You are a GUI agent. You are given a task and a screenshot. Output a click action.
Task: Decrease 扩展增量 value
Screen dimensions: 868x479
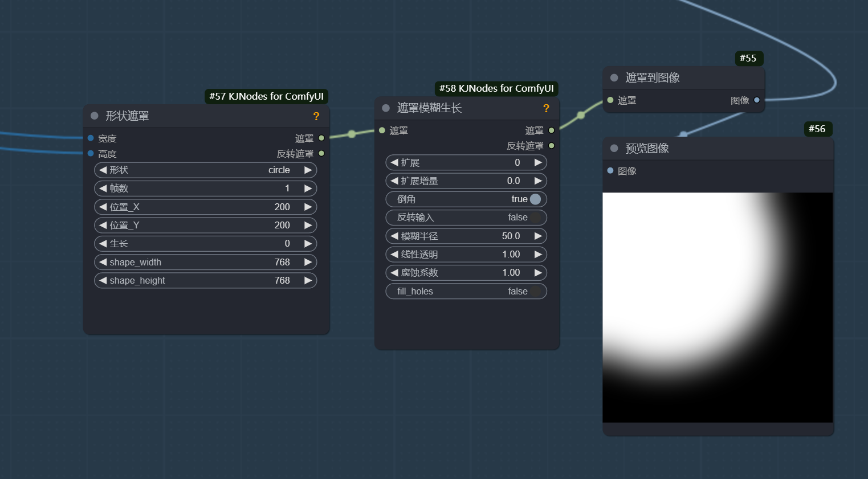394,181
